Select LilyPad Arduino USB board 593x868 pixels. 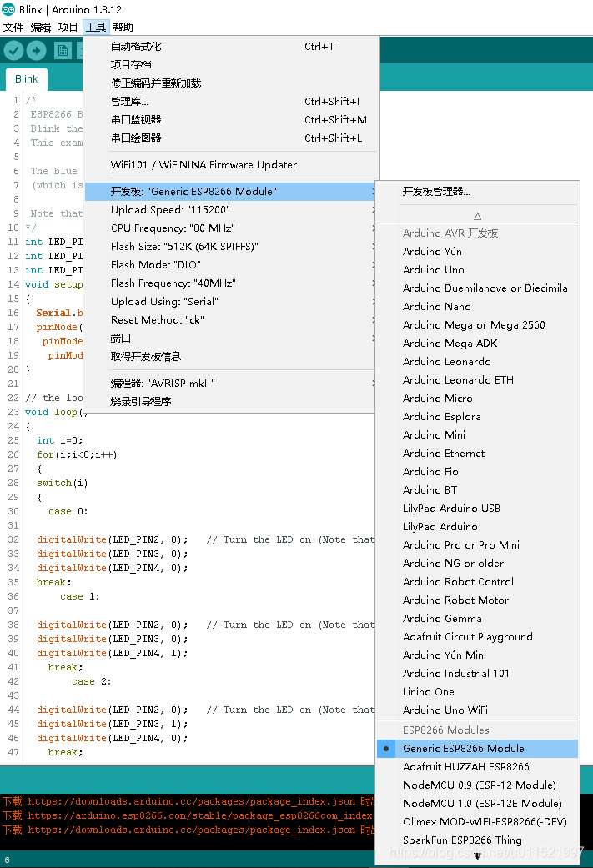[477, 508]
